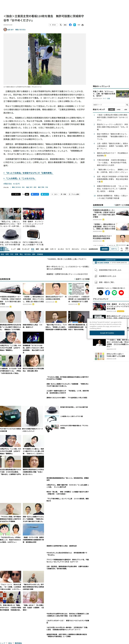Open ranking item 7 「維新は嫌いじゃない」
This screenshot has width=129, height=644.
112,171
